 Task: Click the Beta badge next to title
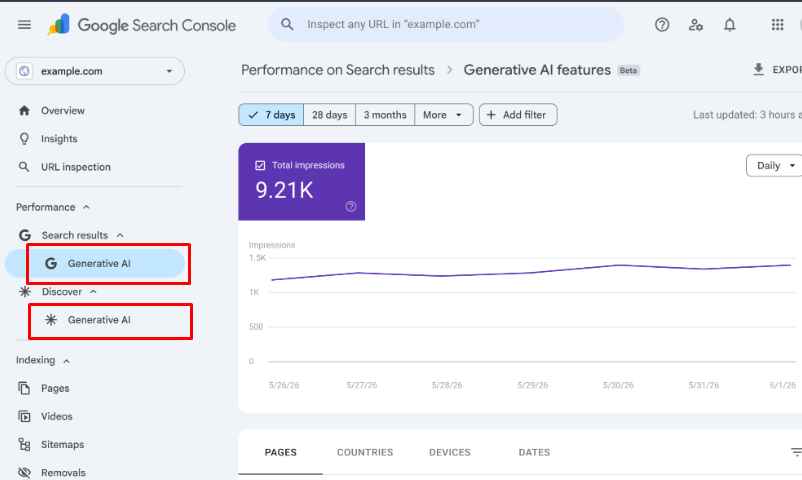pyautogui.click(x=629, y=71)
